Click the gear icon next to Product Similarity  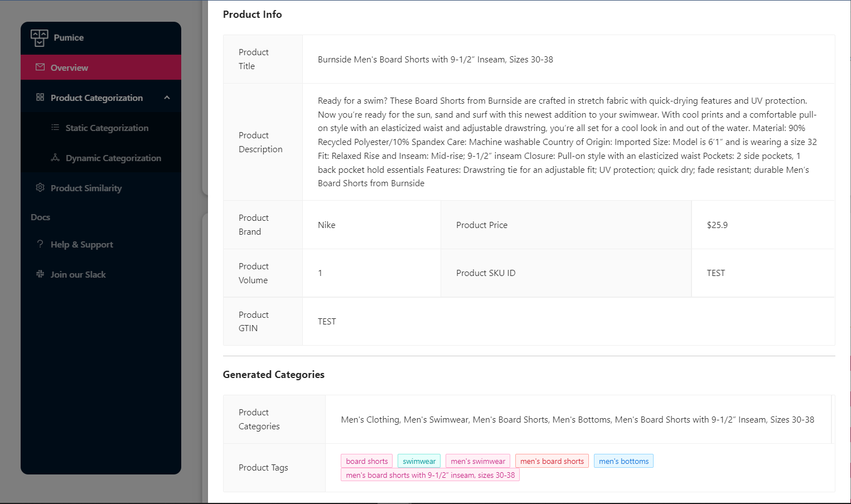pyautogui.click(x=40, y=188)
